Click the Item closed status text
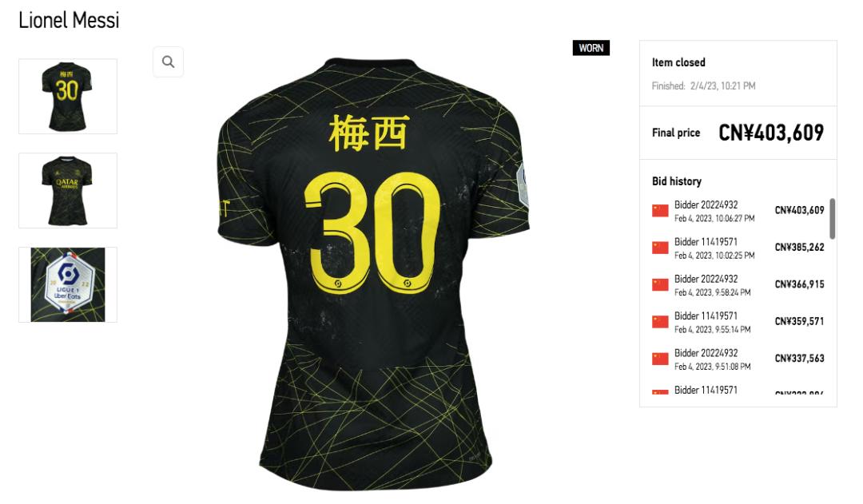The height and width of the screenshot is (504, 863). pyautogui.click(x=678, y=62)
